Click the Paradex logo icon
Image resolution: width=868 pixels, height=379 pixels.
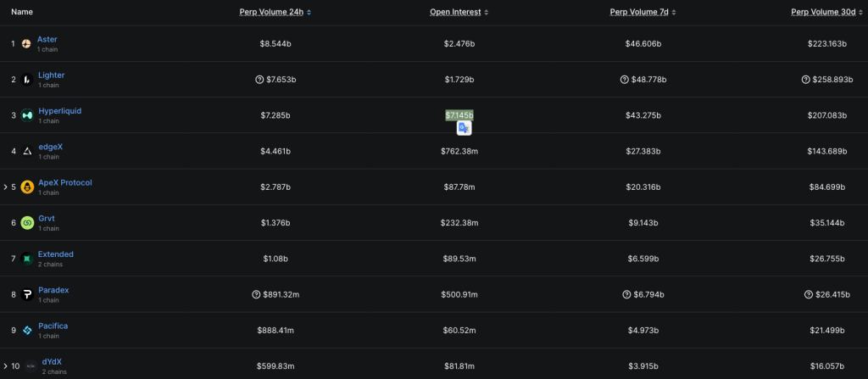coord(27,294)
